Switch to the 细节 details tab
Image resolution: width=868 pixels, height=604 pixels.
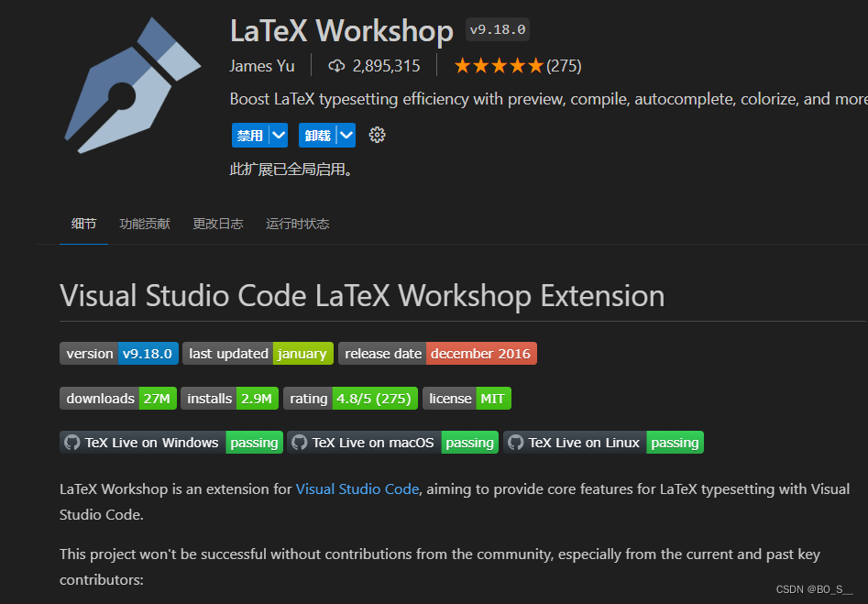83,224
